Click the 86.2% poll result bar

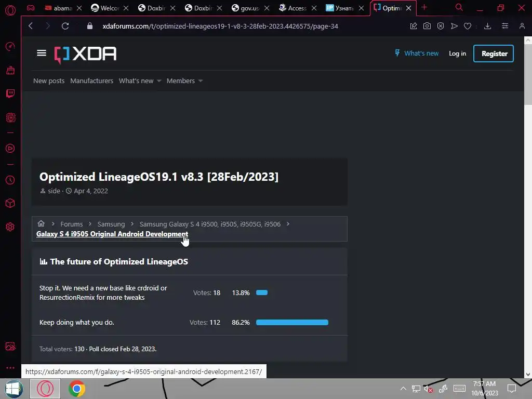click(x=292, y=322)
